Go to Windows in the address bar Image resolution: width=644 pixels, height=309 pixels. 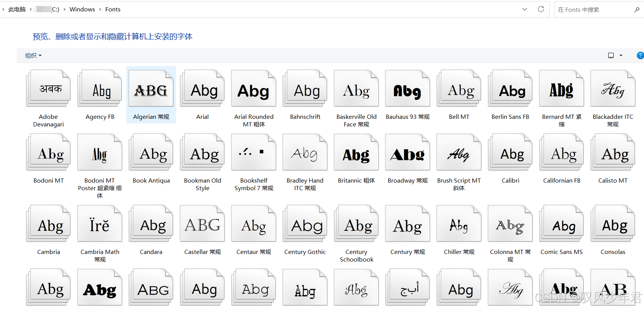click(x=82, y=9)
